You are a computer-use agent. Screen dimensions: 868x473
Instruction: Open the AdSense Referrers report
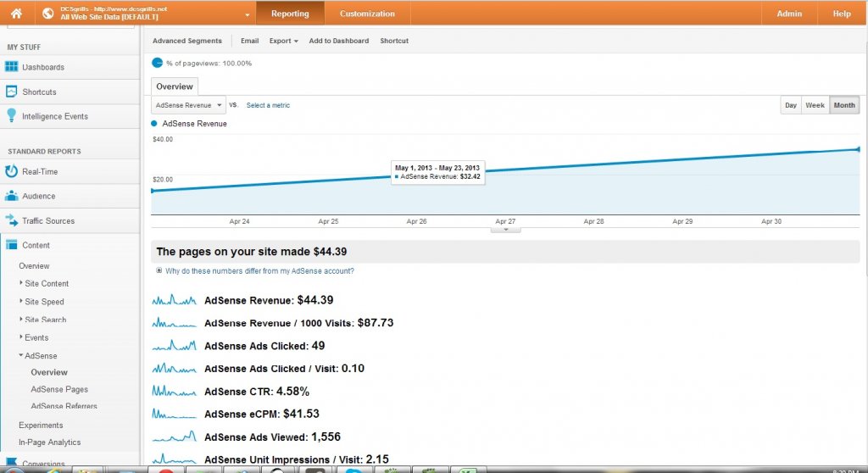(x=64, y=406)
